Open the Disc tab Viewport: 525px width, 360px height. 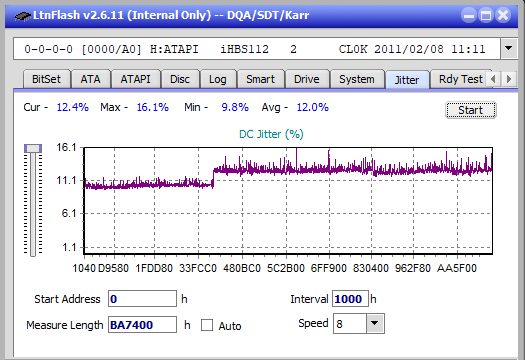tap(180, 79)
